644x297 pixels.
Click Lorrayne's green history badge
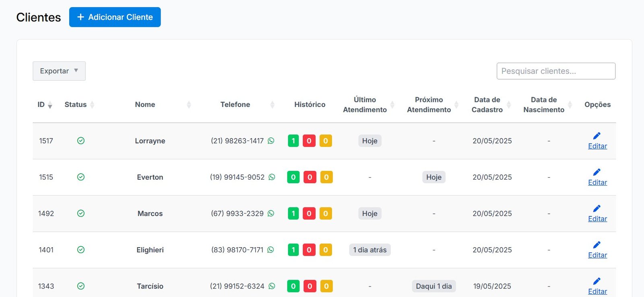(293, 141)
